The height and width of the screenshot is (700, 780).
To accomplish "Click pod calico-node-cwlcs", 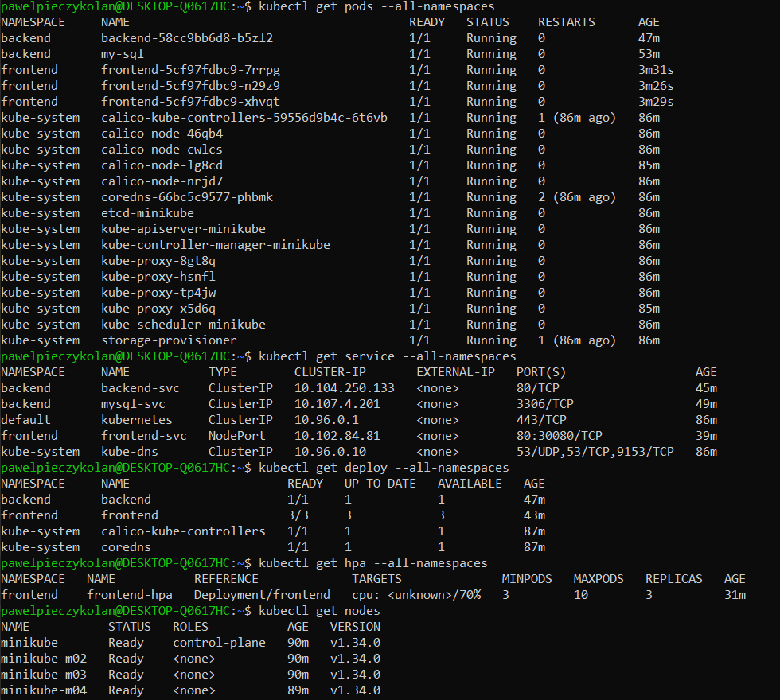I will (x=162, y=150).
